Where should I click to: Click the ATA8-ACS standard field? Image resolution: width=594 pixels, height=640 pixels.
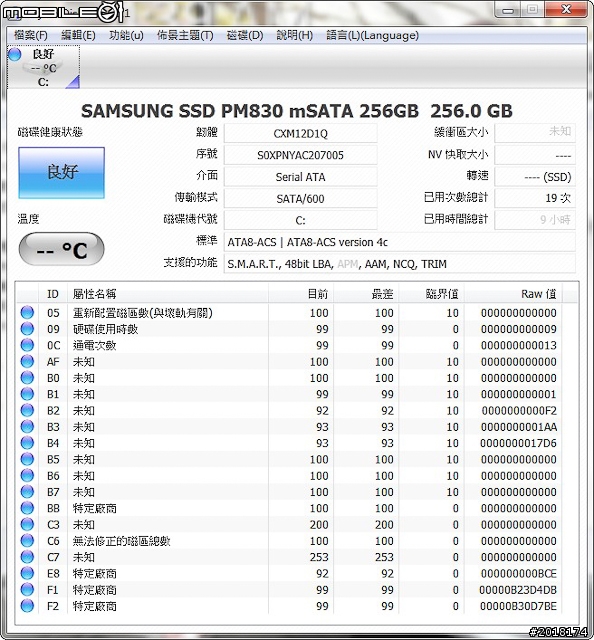[400, 242]
